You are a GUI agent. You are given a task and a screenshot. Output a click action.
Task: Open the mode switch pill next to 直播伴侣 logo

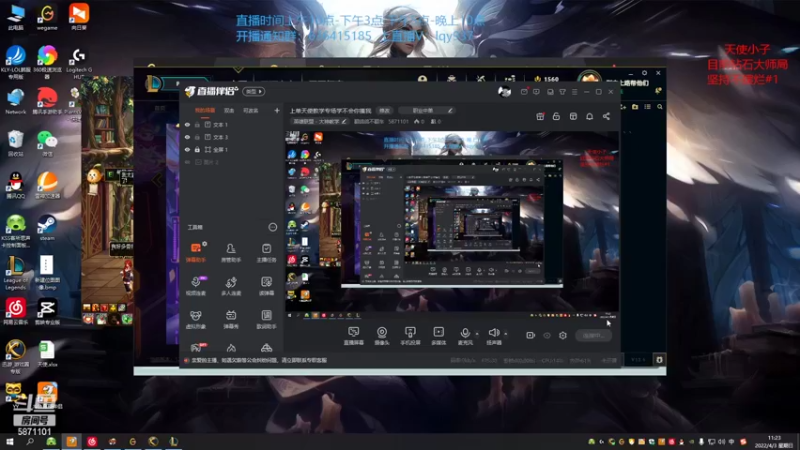tap(254, 91)
